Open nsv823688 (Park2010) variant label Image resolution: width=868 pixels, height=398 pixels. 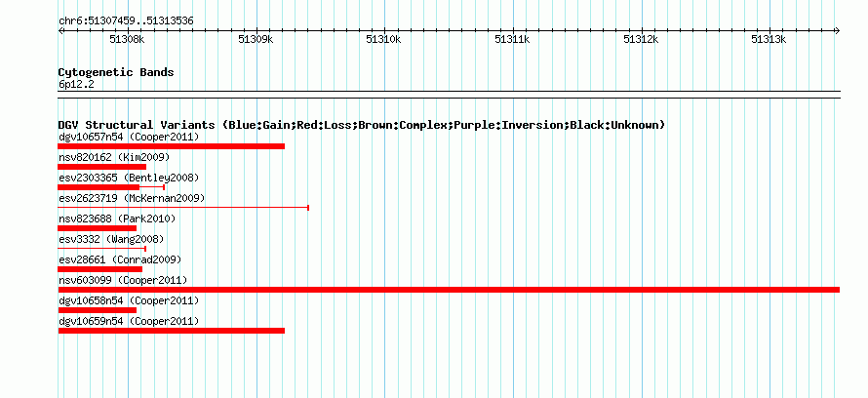pyautogui.click(x=117, y=219)
